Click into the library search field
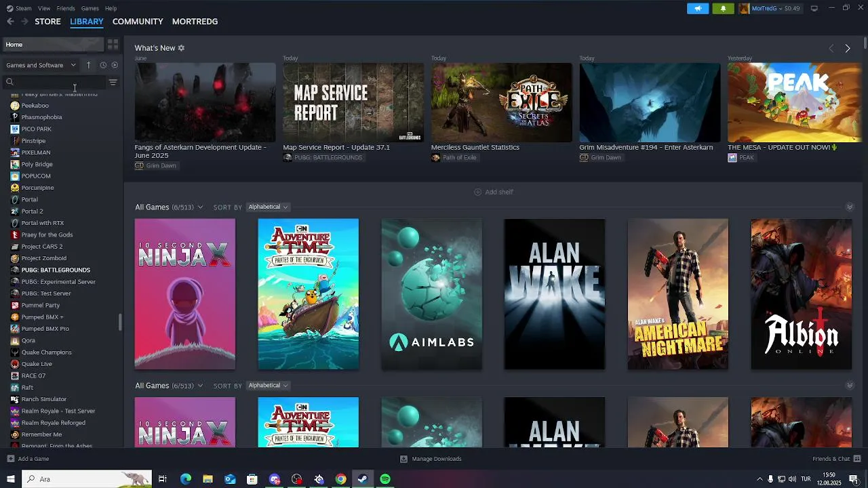Viewport: 868px width, 488px height. click(x=56, y=82)
